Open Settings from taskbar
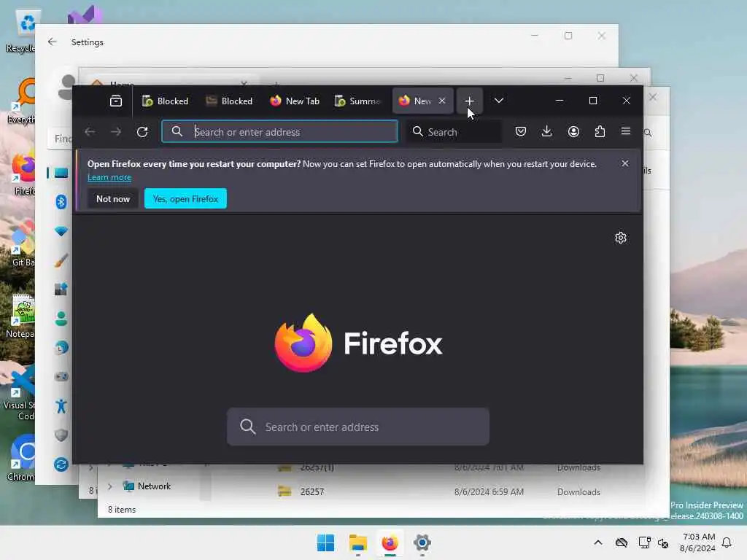This screenshot has height=560, width=747. 422,542
